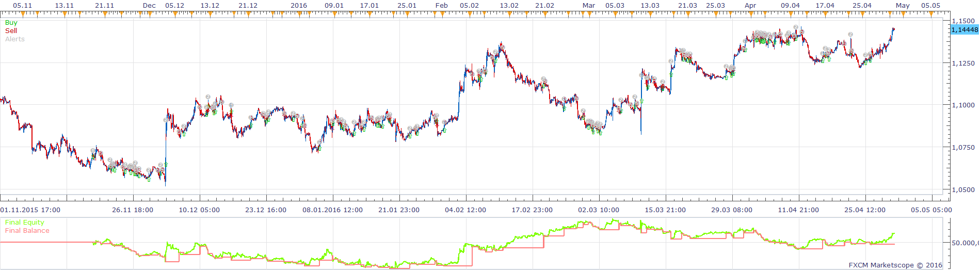Screen dimensions: 980x270
Task: Click the 04.02 12:00 bottom time label
Action: coord(465,210)
